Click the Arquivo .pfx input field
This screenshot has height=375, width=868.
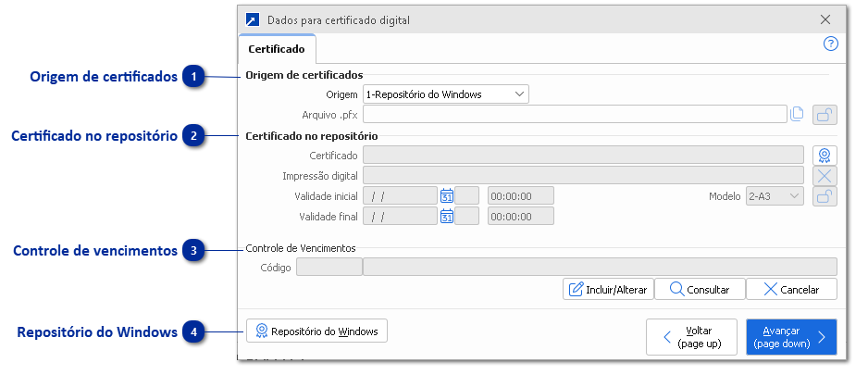575,114
